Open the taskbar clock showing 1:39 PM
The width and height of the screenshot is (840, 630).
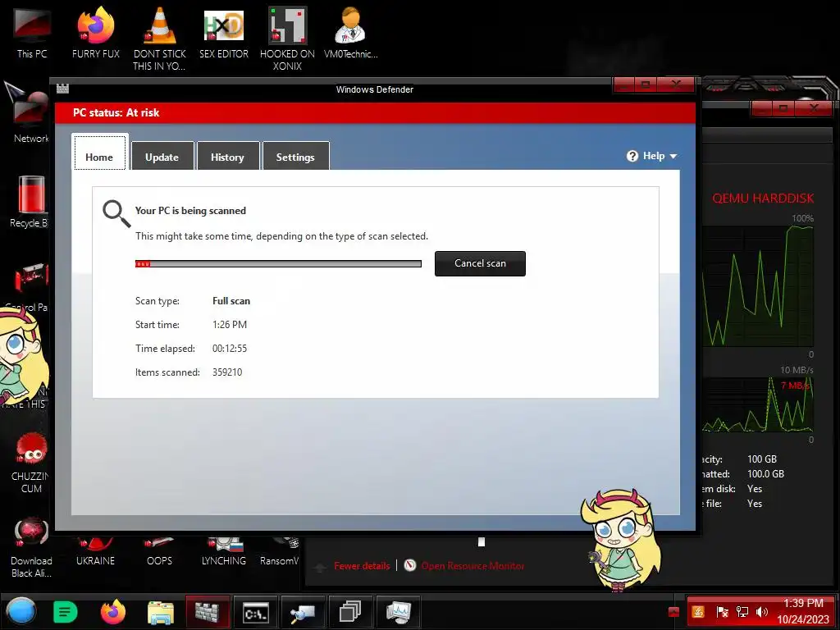coord(803,611)
